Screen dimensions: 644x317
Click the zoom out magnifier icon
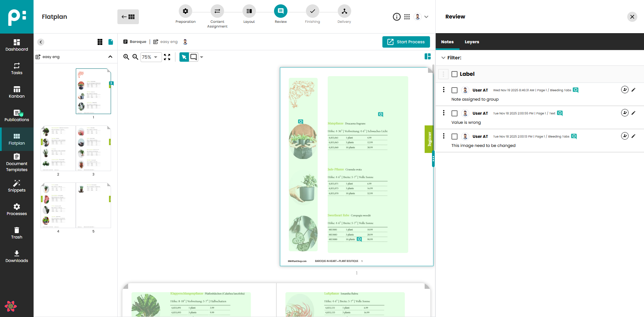[x=135, y=57]
